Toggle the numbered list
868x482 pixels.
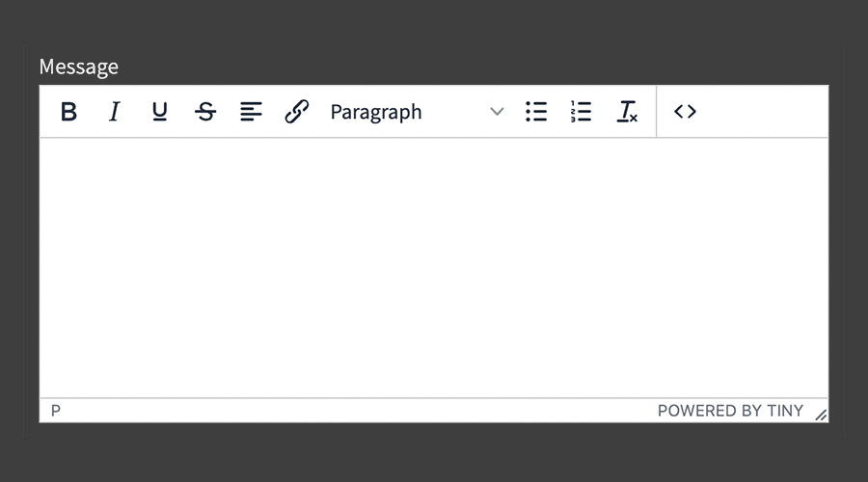click(582, 112)
